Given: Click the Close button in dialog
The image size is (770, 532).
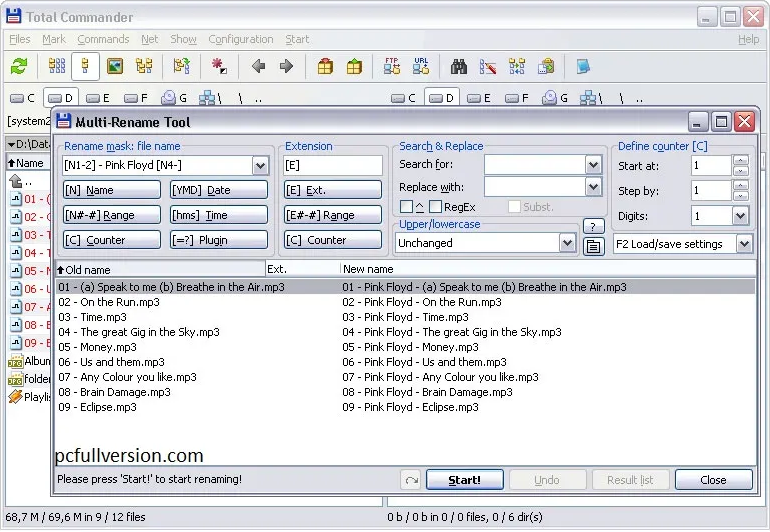Looking at the screenshot, I should pyautogui.click(x=714, y=480).
